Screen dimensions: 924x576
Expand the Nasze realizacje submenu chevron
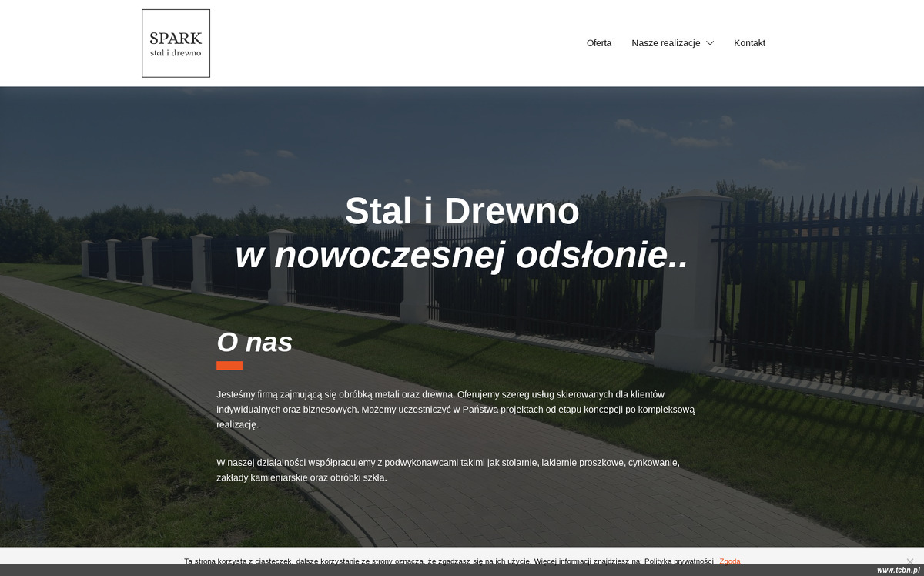coord(710,43)
